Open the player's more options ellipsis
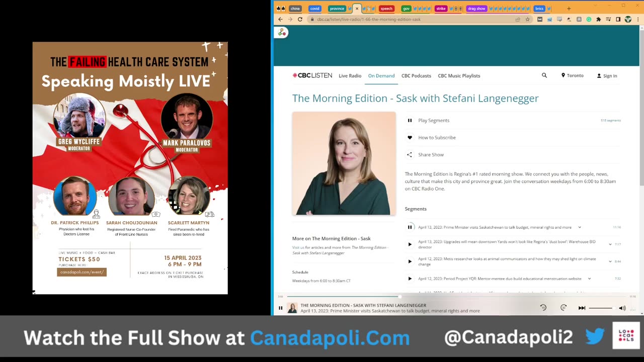The height and width of the screenshot is (362, 644). 633,309
